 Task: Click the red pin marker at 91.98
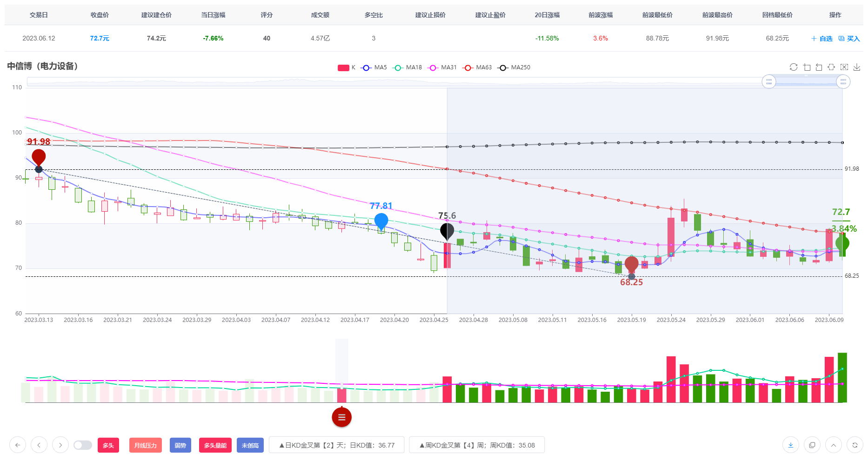(x=39, y=158)
